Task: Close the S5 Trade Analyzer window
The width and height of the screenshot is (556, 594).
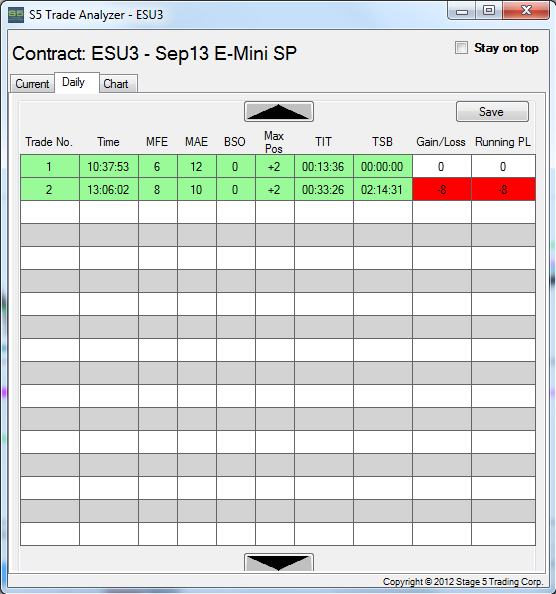Action: click(x=526, y=11)
